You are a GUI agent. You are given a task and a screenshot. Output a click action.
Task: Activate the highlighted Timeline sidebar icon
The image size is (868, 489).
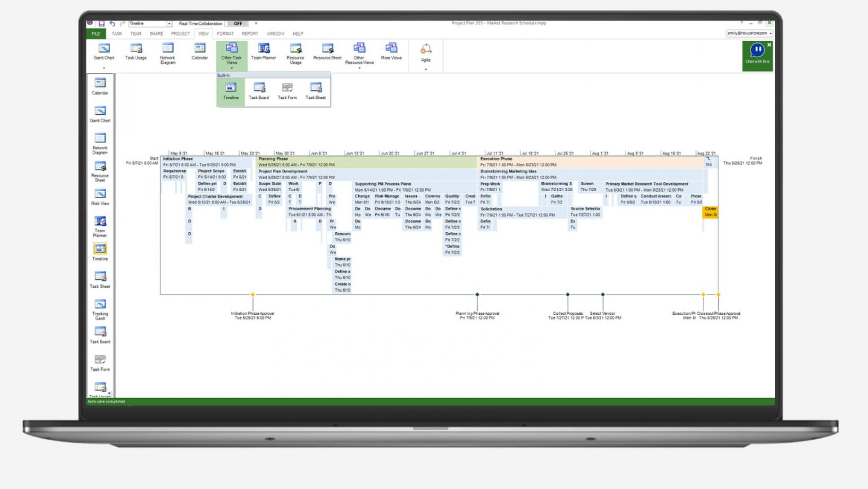pyautogui.click(x=100, y=249)
